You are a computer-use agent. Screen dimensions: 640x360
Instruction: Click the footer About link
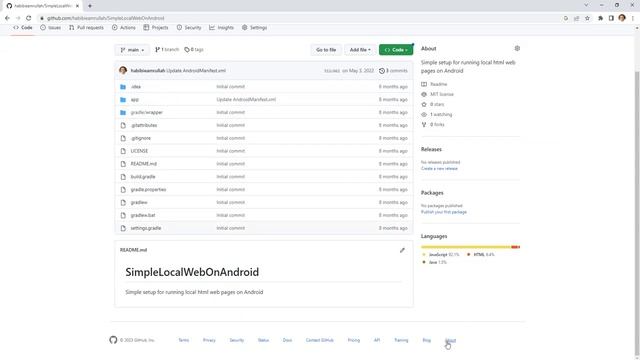(450, 340)
